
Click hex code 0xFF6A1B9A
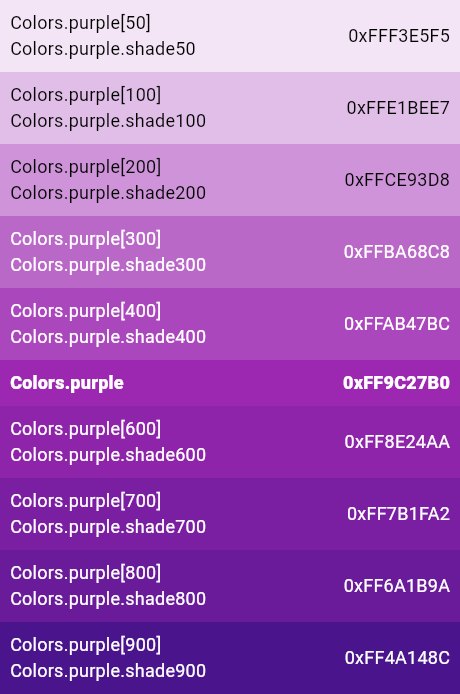(x=397, y=586)
